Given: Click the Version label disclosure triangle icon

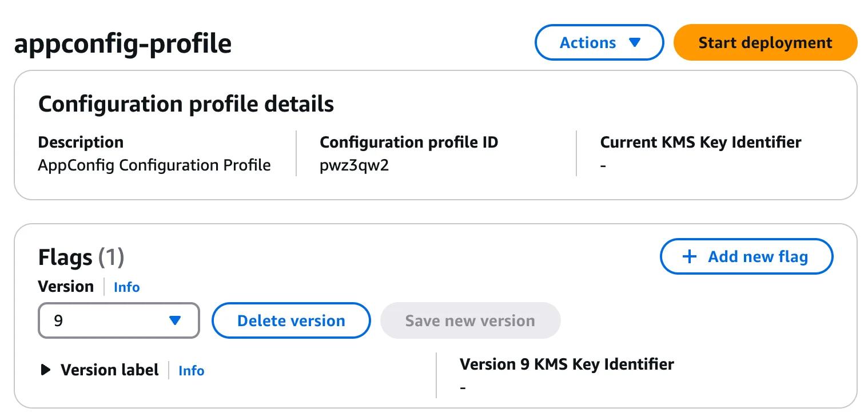Looking at the screenshot, I should pyautogui.click(x=45, y=370).
